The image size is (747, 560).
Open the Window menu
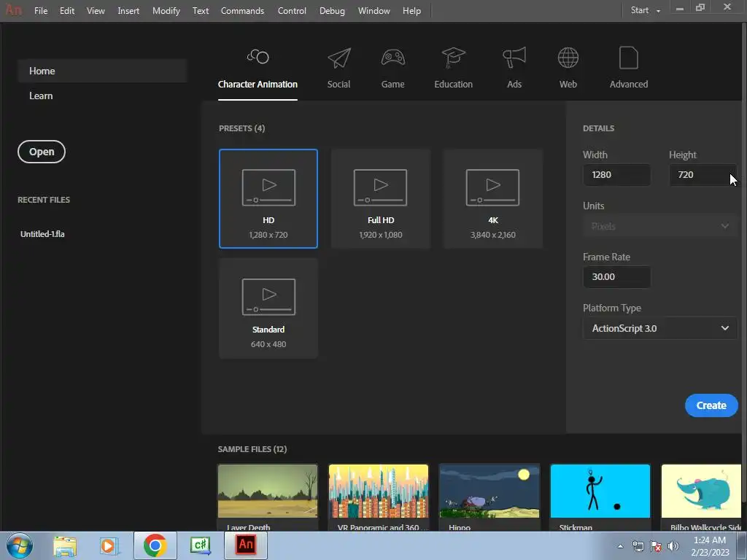373,10
